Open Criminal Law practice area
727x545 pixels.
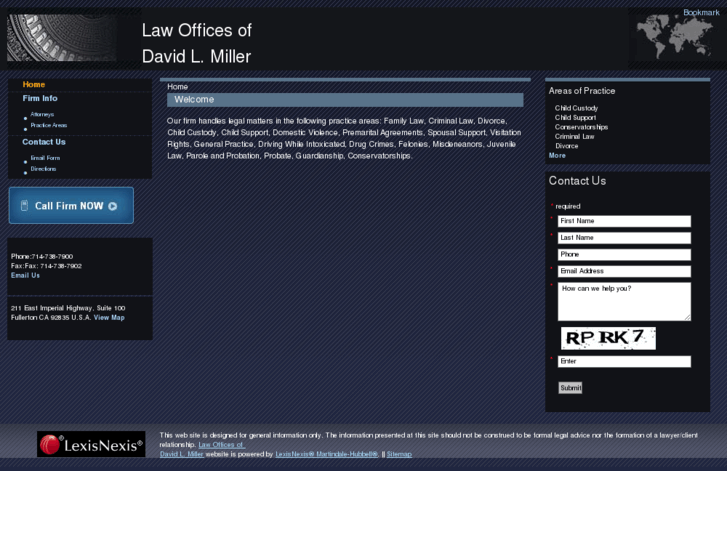(574, 137)
